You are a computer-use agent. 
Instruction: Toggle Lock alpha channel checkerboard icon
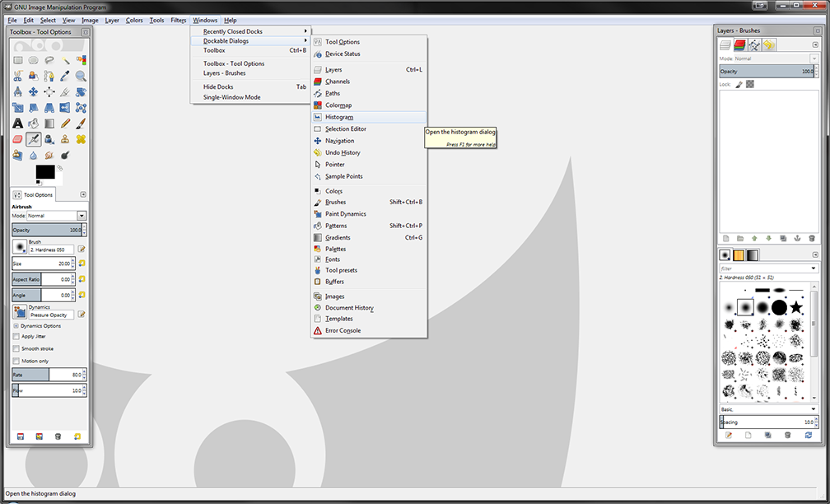(x=749, y=84)
